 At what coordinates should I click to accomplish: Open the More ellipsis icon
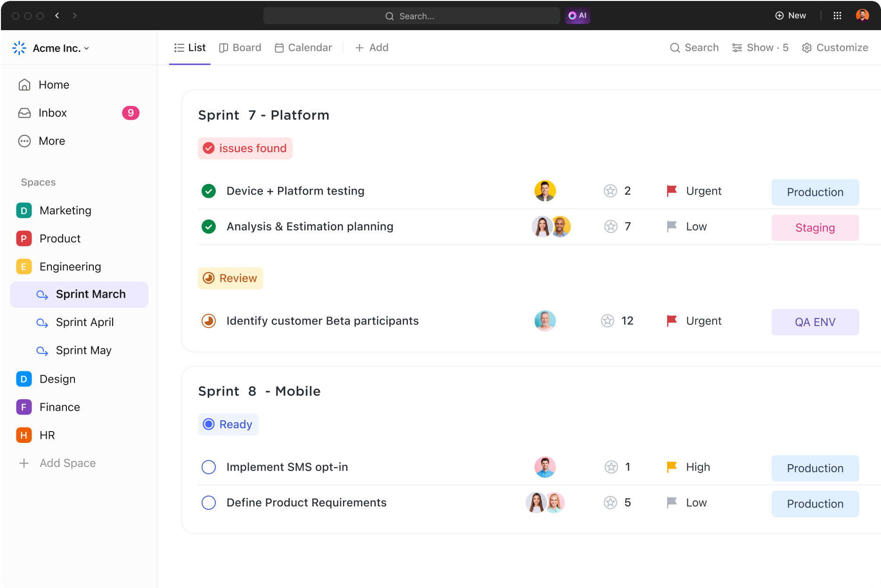click(24, 141)
